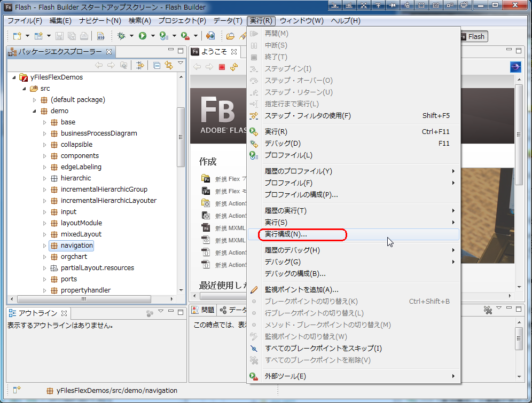532x403 pixels.
Task: Click the gears icon in the アウトライン panel toolbar
Action: pos(150,313)
